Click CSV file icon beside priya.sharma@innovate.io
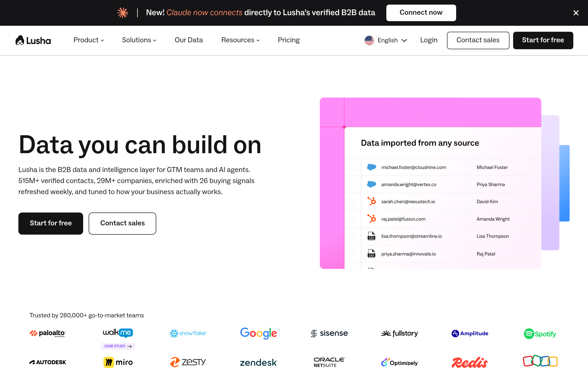Screen dimensions: 588x368 (371, 253)
